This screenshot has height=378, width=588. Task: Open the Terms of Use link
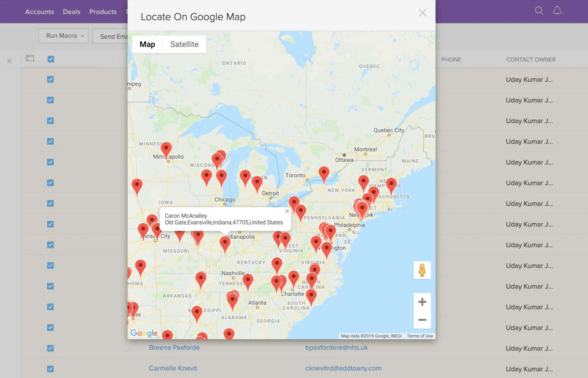[420, 336]
